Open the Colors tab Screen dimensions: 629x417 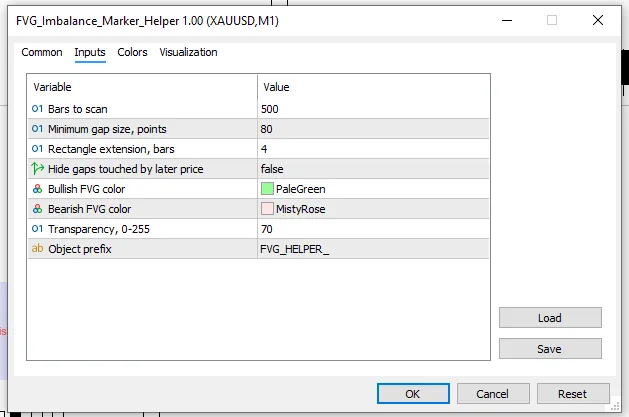132,53
